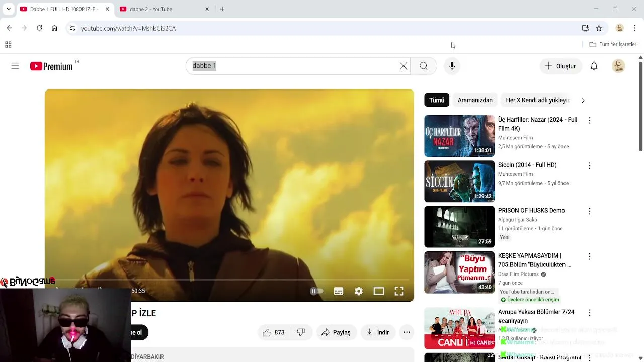
Task: Toggle autoplay switch in player
Action: (316, 291)
